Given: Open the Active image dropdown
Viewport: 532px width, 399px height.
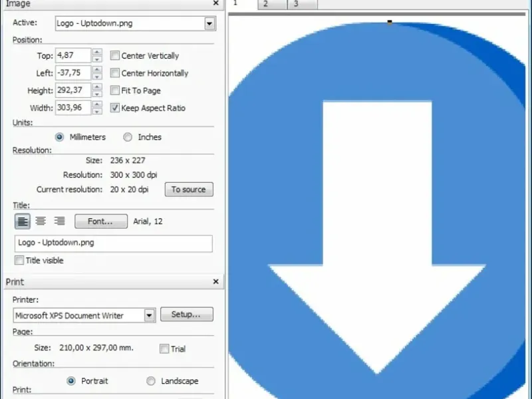Looking at the screenshot, I should tap(209, 23).
